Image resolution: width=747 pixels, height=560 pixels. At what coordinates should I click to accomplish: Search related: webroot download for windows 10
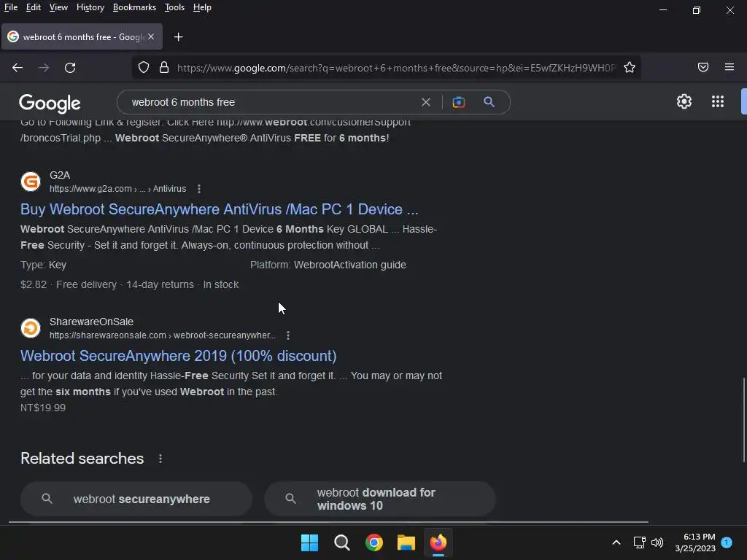click(x=379, y=499)
